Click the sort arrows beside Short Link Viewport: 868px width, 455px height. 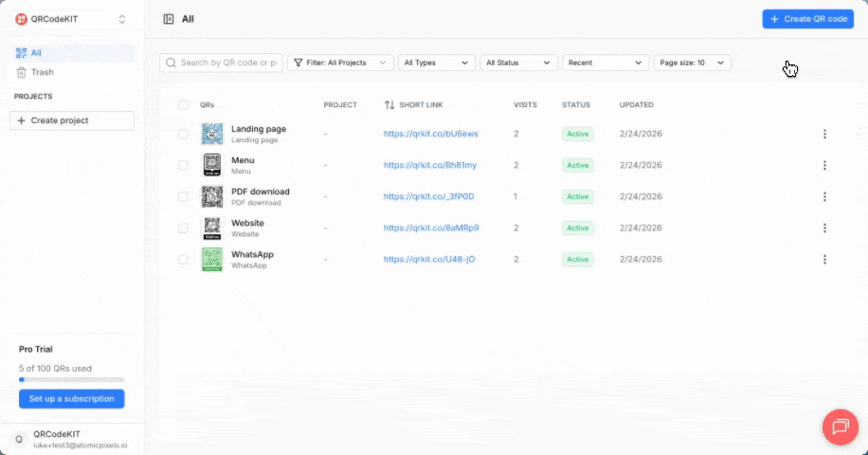pyautogui.click(x=389, y=104)
